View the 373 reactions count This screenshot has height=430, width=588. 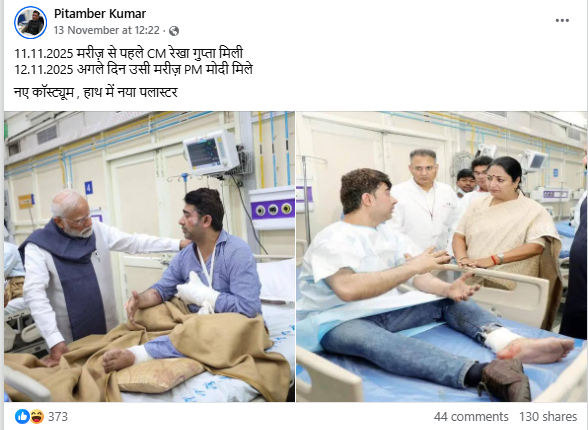(58, 417)
